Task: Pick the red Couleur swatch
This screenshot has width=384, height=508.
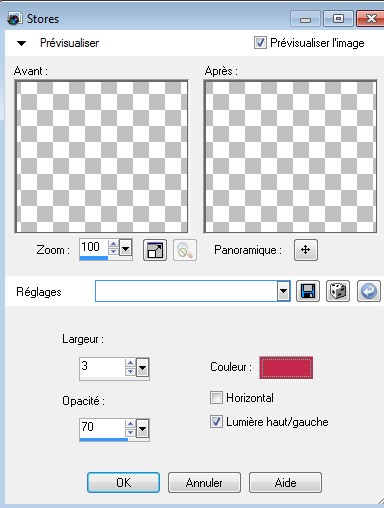Action: (x=286, y=367)
